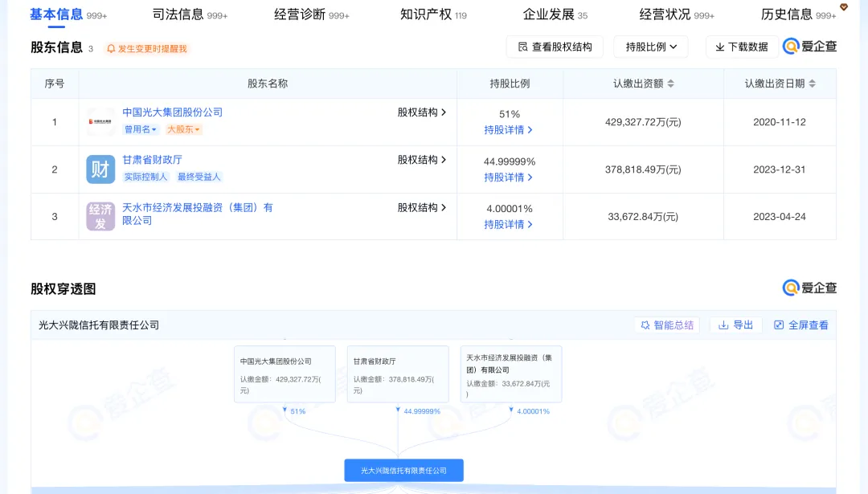Click the 爱企查 logo beside 下载数据
The height and width of the screenshot is (494, 868).
pos(809,47)
